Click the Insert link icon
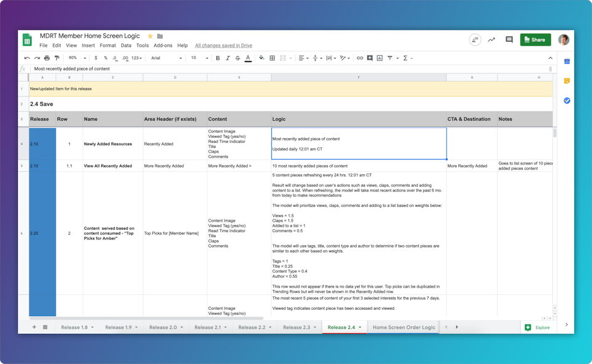 click(360, 58)
